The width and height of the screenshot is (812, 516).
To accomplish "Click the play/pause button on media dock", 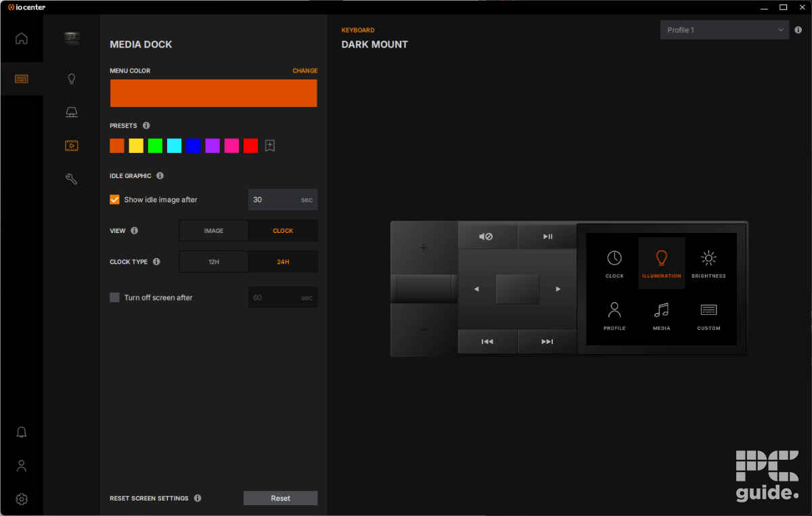I will click(x=547, y=236).
